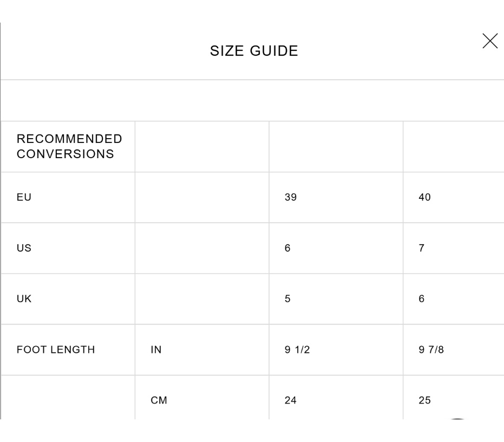Click the US row label
504x442 pixels.
pyautogui.click(x=24, y=248)
